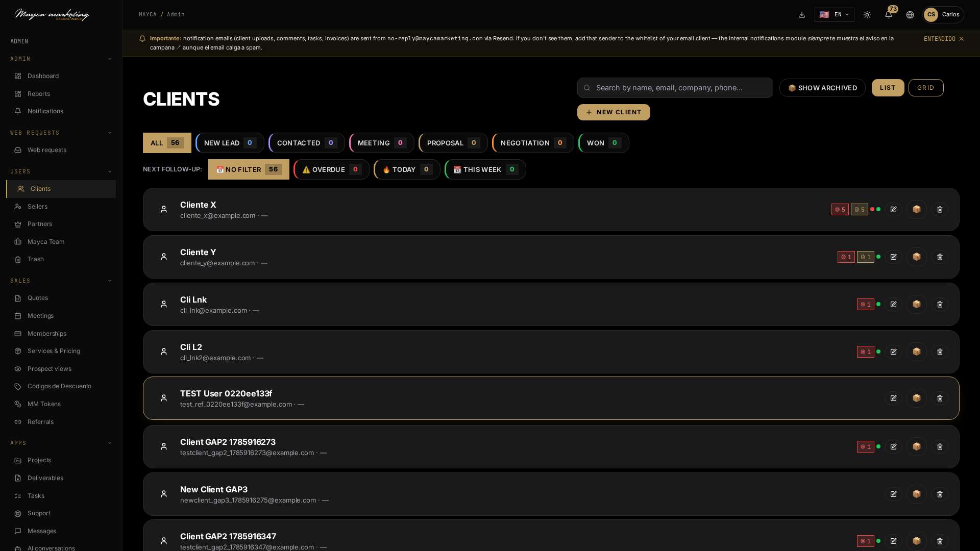980x551 pixels.
Task: Filter by NEW LEAD stage
Action: click(x=230, y=143)
